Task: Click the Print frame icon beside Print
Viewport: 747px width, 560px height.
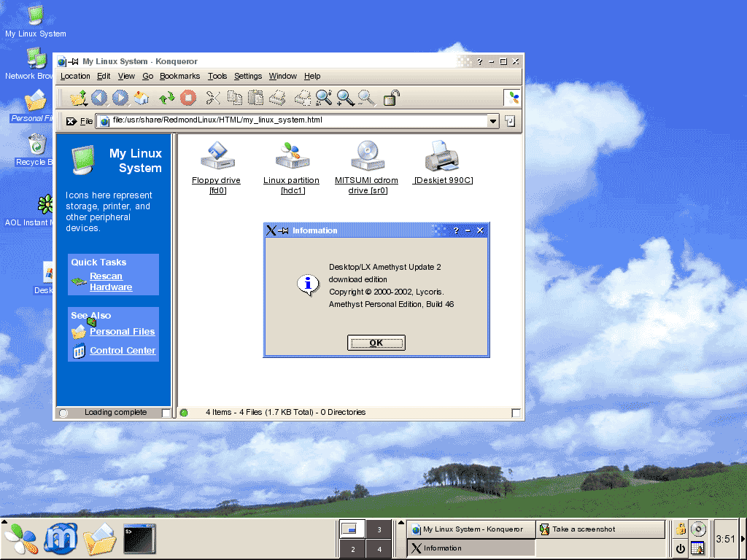Action: (x=303, y=98)
